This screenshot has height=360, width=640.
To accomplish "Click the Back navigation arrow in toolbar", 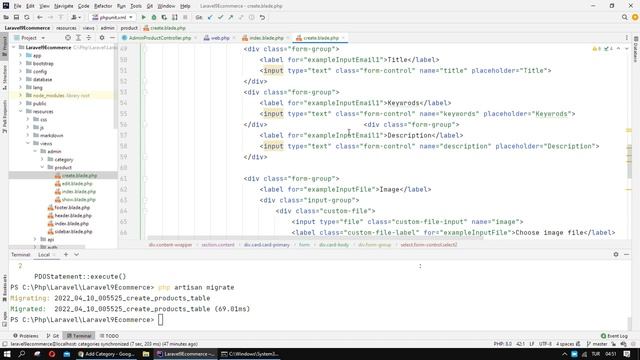I will tap(40, 18).
